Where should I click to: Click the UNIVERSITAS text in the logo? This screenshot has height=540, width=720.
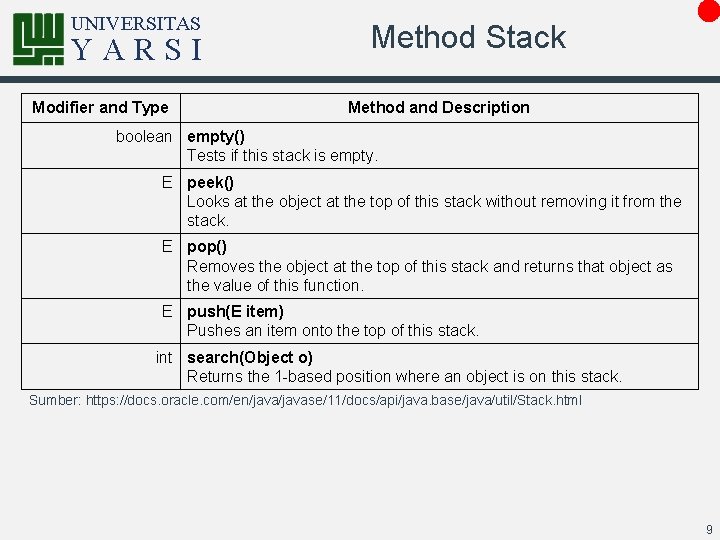click(x=136, y=23)
